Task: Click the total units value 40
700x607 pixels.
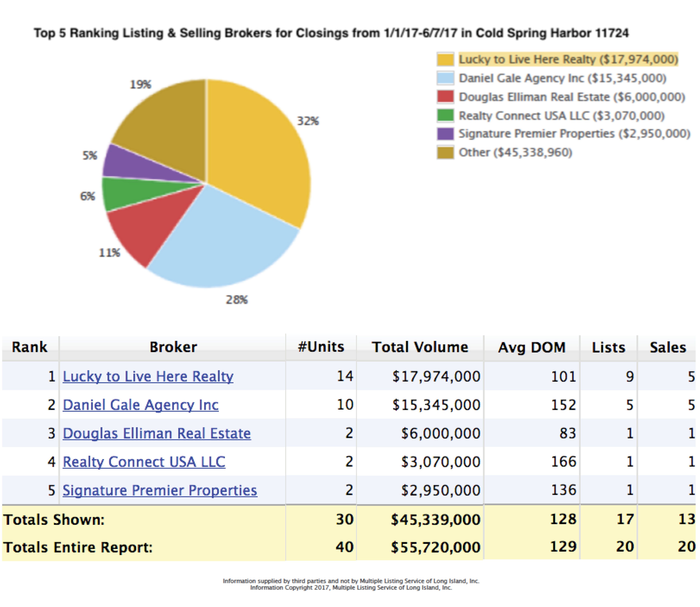Action: coord(345,547)
